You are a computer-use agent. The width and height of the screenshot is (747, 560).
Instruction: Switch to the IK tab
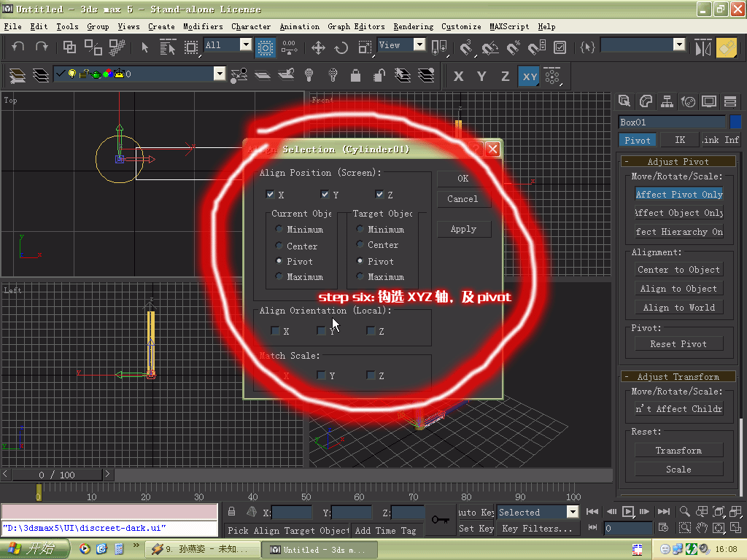tap(680, 140)
